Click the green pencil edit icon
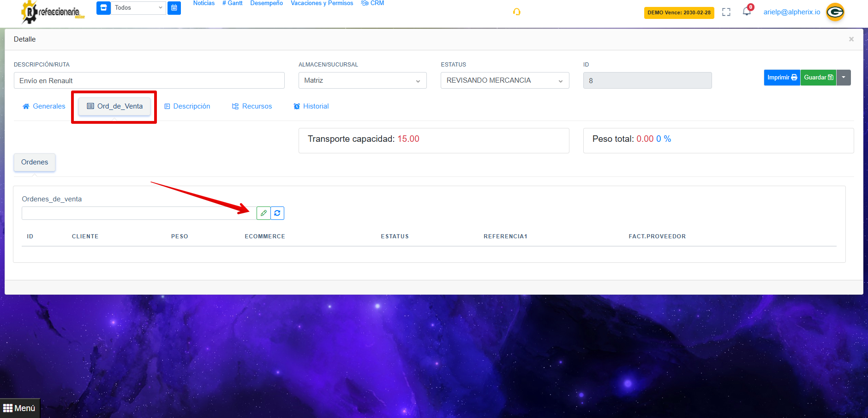This screenshot has width=868, height=418. pos(263,213)
